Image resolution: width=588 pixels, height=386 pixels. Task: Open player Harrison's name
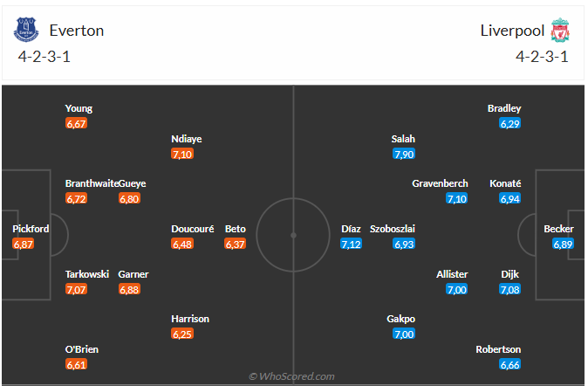tap(190, 319)
